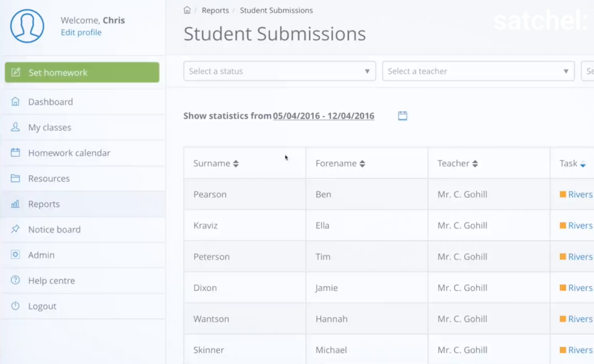Click the Resources folder icon
Image resolution: width=594 pixels, height=364 pixels.
[15, 178]
